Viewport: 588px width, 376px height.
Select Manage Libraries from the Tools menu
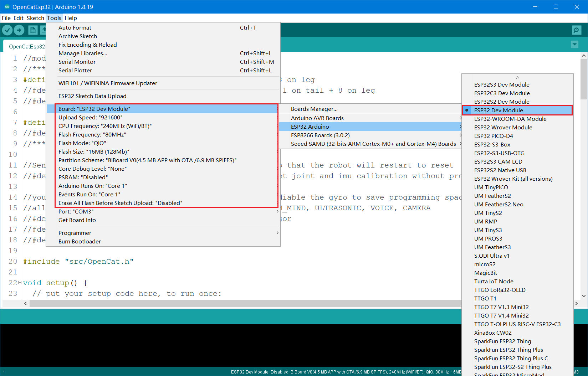(x=83, y=53)
